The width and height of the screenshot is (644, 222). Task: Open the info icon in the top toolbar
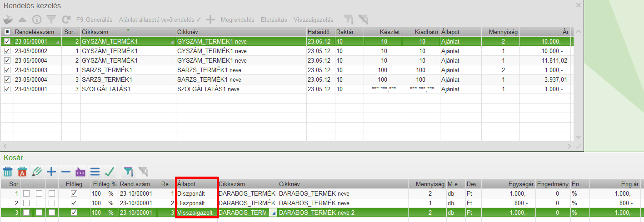click(x=37, y=20)
